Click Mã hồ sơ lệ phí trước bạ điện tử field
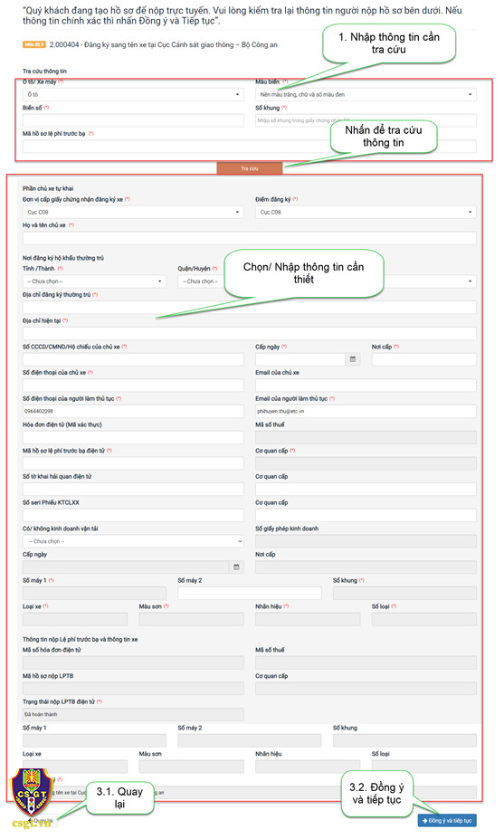Viewport: 504px width, 839px height. coord(133,463)
